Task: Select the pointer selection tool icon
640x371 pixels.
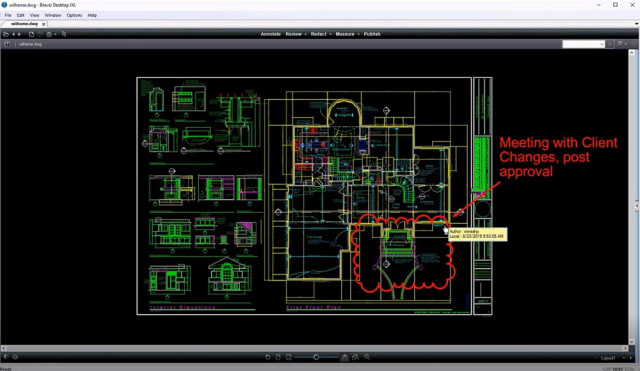Action: click(x=64, y=34)
